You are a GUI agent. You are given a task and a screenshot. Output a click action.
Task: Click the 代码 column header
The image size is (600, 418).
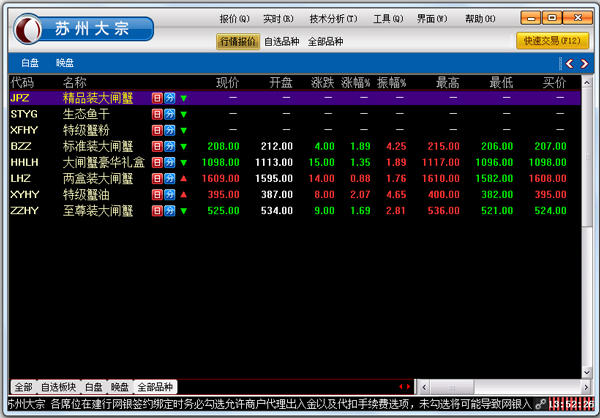tap(22, 82)
